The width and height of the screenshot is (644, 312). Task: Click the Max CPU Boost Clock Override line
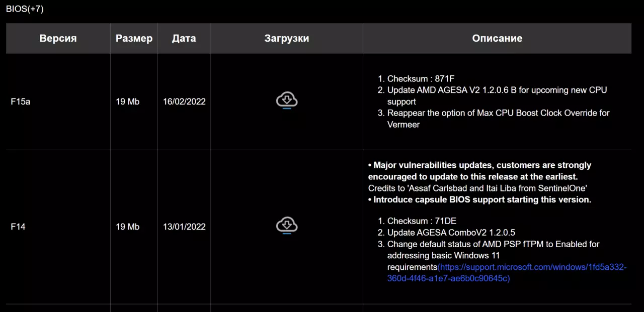[x=498, y=113]
